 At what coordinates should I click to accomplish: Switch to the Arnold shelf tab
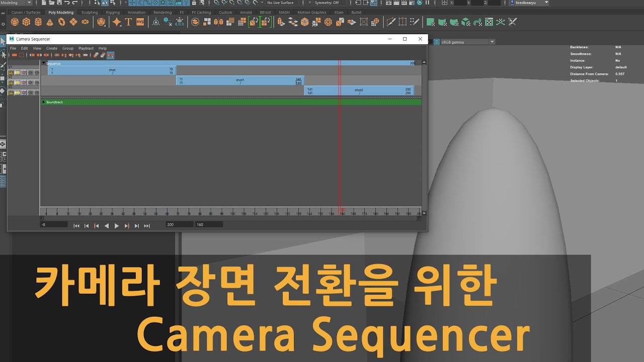click(246, 13)
